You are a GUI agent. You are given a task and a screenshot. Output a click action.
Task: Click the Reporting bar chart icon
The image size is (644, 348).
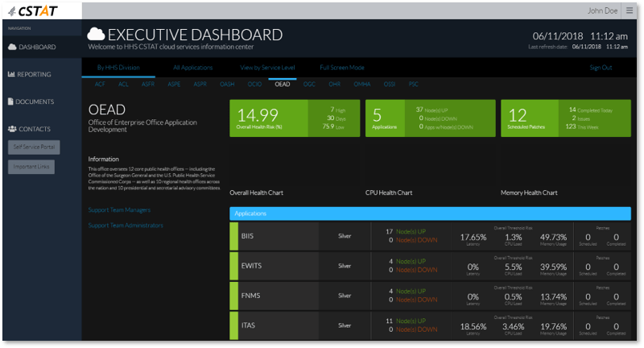[11, 74]
